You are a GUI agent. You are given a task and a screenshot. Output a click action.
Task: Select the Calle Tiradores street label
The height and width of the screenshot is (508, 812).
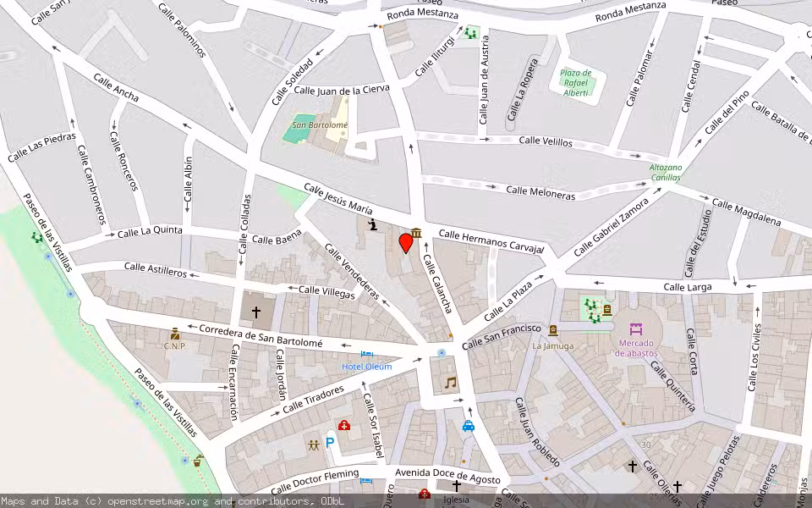(x=313, y=399)
